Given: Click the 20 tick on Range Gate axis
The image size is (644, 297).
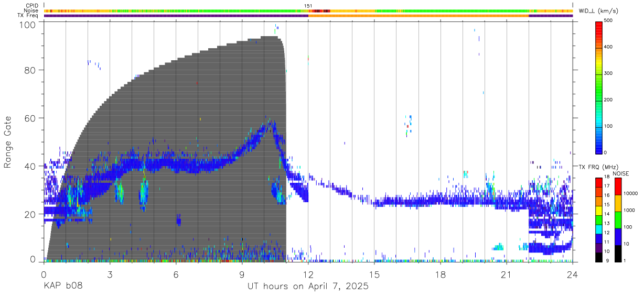Looking at the screenshot, I should 31,214.
